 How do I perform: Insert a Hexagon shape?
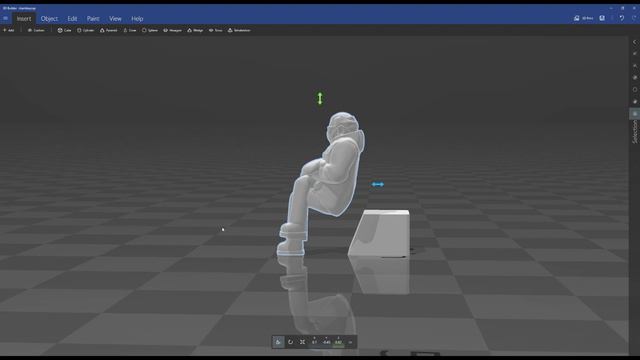173,30
